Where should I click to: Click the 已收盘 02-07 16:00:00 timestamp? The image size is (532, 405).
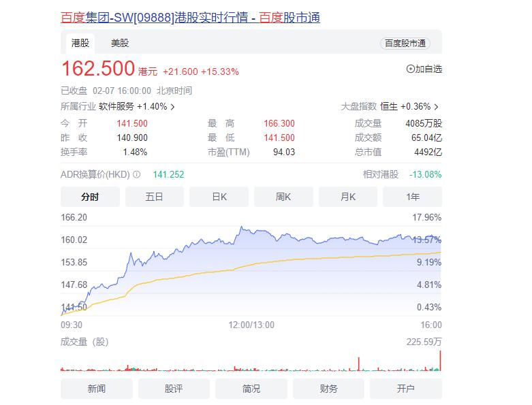pyautogui.click(x=106, y=91)
